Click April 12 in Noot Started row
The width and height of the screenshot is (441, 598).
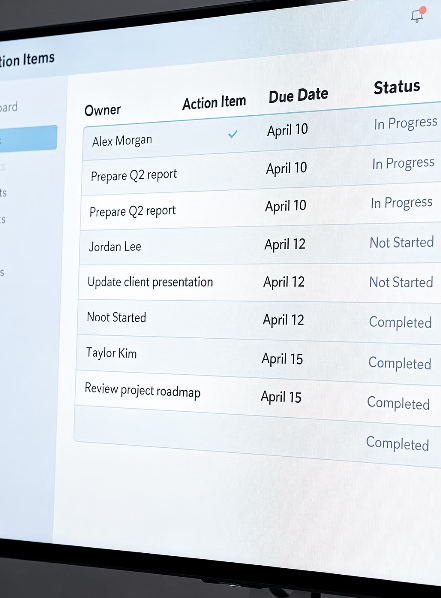[x=283, y=320]
